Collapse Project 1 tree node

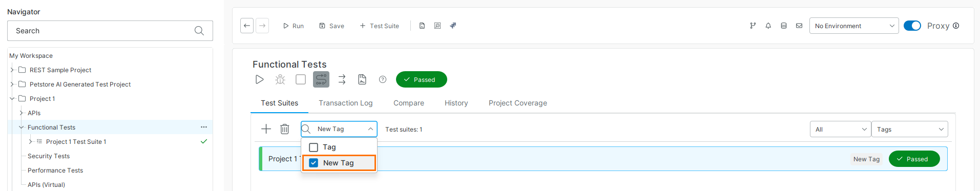(x=12, y=99)
